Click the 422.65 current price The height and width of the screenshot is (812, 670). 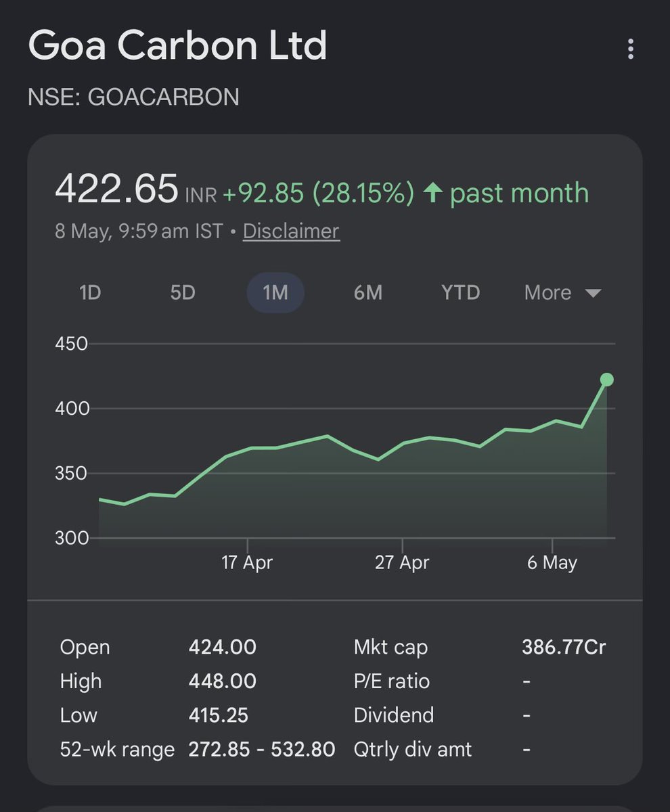click(116, 189)
